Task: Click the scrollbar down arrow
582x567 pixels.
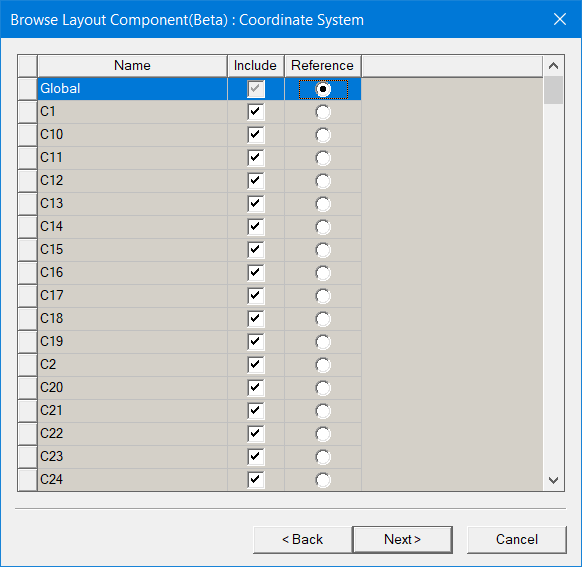Action: pyautogui.click(x=553, y=480)
